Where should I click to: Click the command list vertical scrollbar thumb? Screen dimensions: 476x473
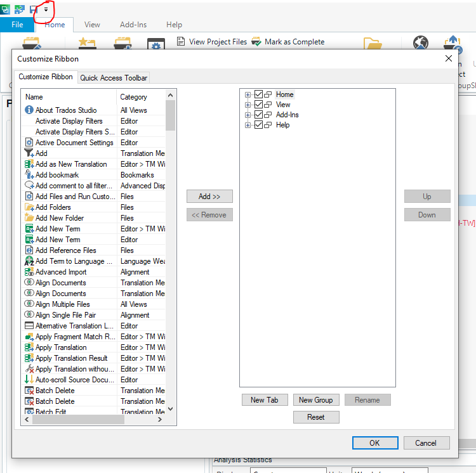(x=170, y=115)
